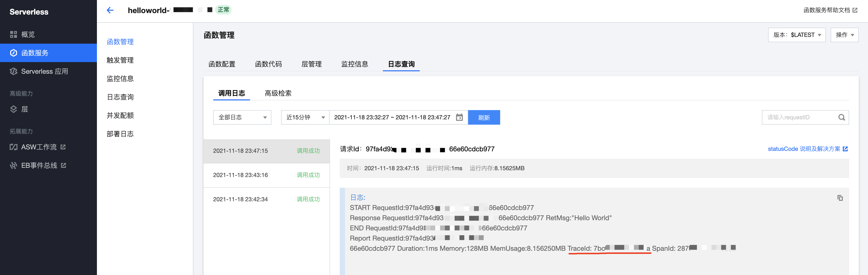The height and width of the screenshot is (275, 868).
Task: Click the 概览 overview grid icon
Action: tap(14, 34)
